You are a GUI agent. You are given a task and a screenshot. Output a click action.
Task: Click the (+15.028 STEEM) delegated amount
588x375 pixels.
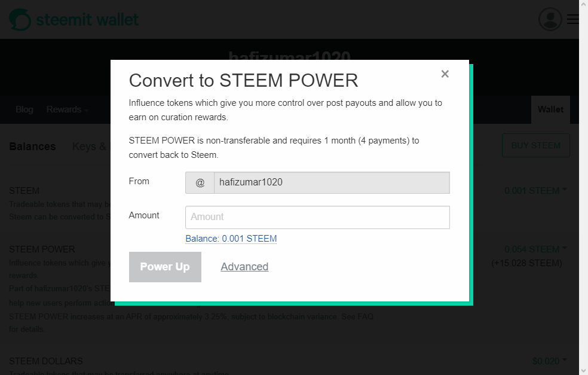(x=526, y=263)
